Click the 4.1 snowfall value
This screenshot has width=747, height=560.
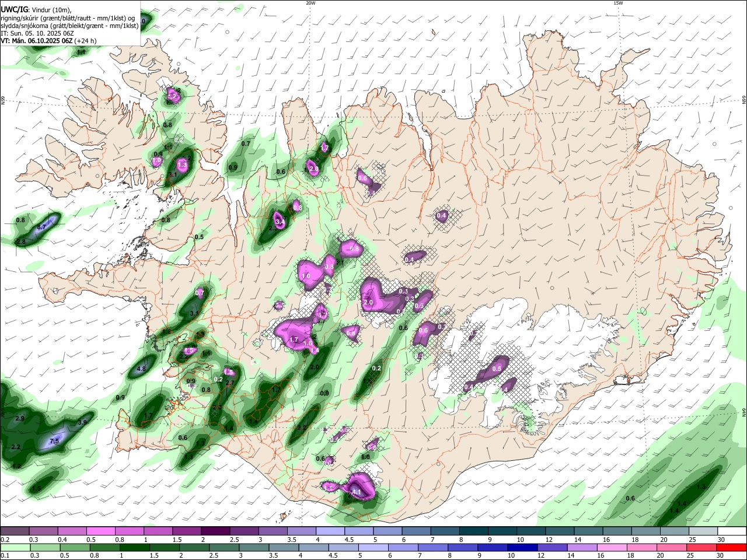click(357, 493)
